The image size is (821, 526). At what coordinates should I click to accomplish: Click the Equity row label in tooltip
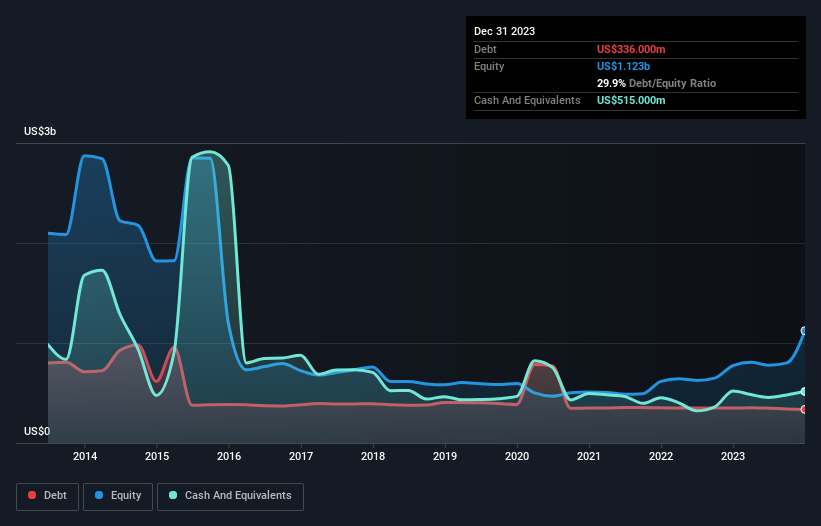point(489,66)
